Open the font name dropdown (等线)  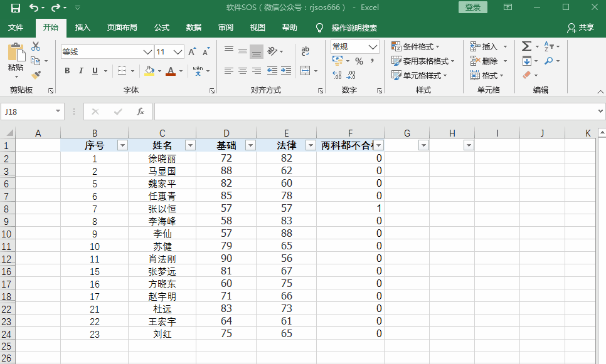[x=147, y=52]
